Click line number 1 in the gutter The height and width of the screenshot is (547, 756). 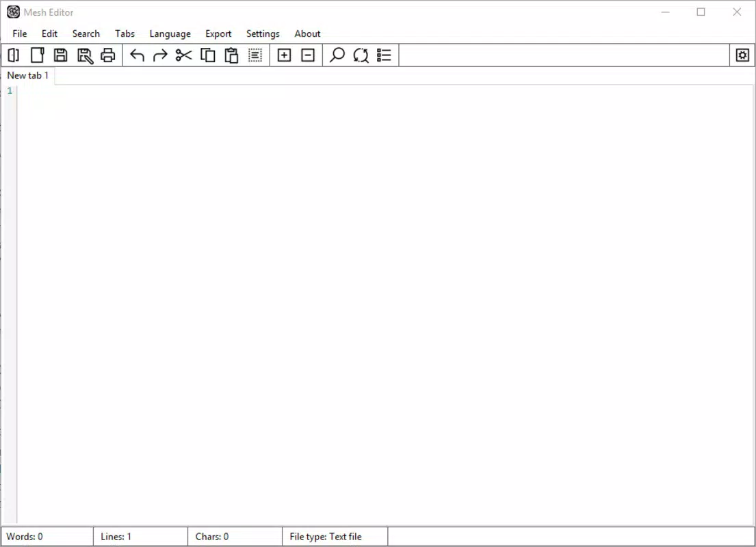pyautogui.click(x=10, y=91)
